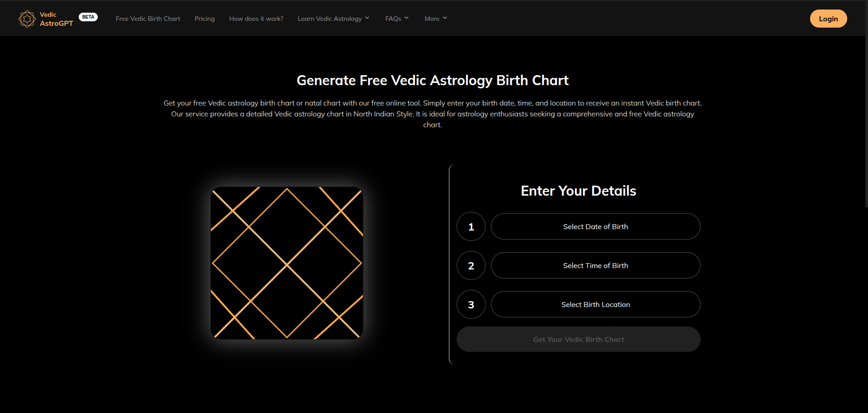Viewport: 868px width, 413px height.
Task: Open the Select Time of Birth picker
Action: tap(595, 265)
